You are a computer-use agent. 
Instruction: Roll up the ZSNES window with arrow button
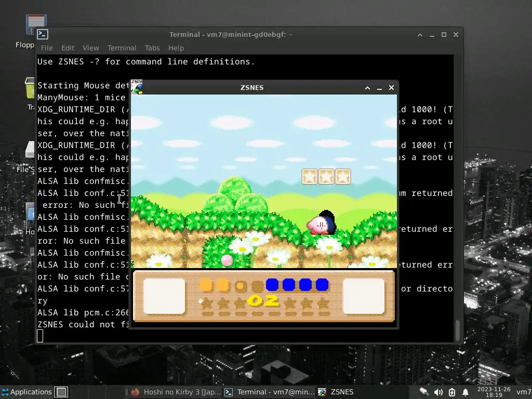367,88
